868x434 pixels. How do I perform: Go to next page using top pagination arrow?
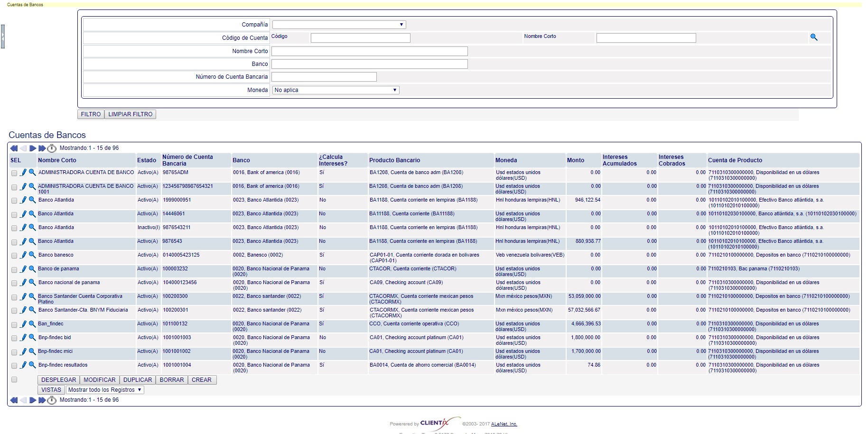tap(33, 148)
